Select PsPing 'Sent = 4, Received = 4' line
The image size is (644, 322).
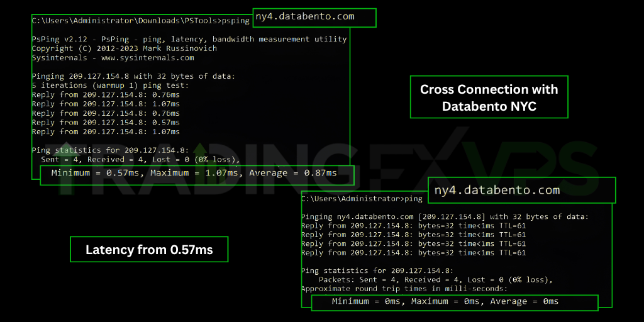pyautogui.click(x=140, y=159)
